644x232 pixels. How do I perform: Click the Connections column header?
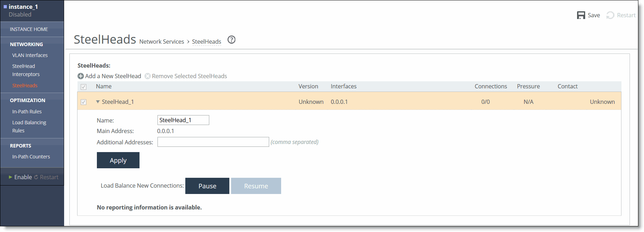(x=491, y=86)
